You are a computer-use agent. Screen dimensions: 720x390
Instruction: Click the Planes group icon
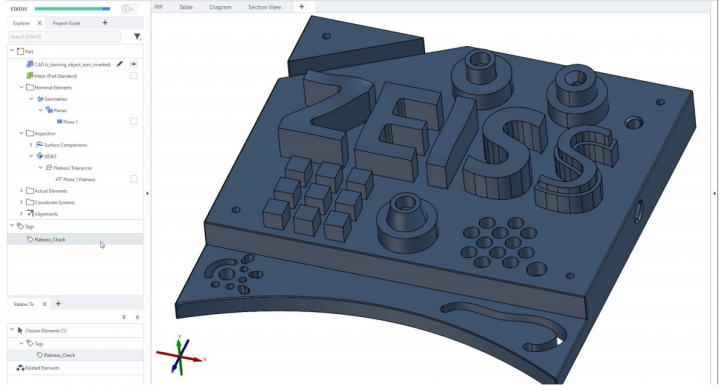point(49,110)
